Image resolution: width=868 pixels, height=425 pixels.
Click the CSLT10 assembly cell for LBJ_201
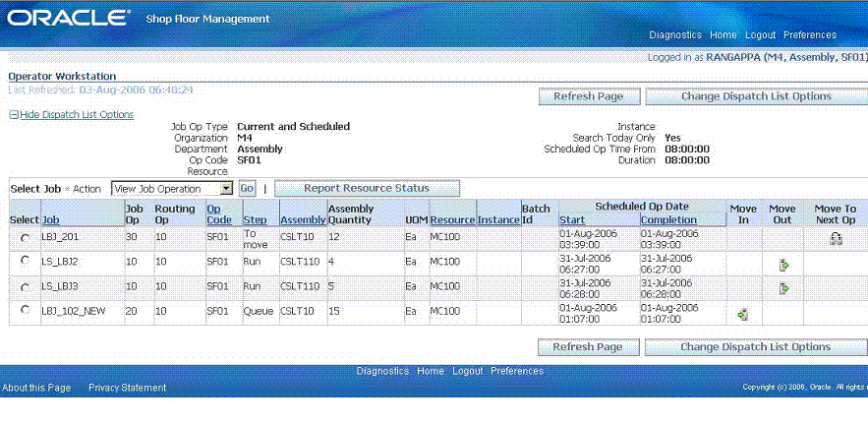[x=297, y=237]
